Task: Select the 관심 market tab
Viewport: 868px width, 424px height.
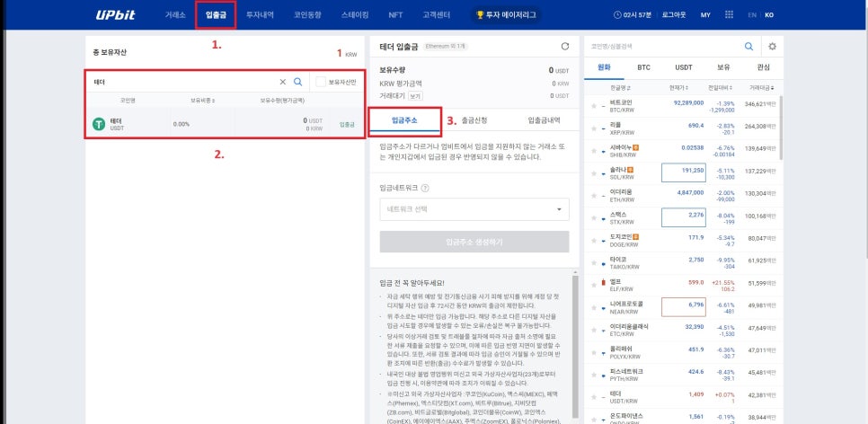Action: point(764,67)
